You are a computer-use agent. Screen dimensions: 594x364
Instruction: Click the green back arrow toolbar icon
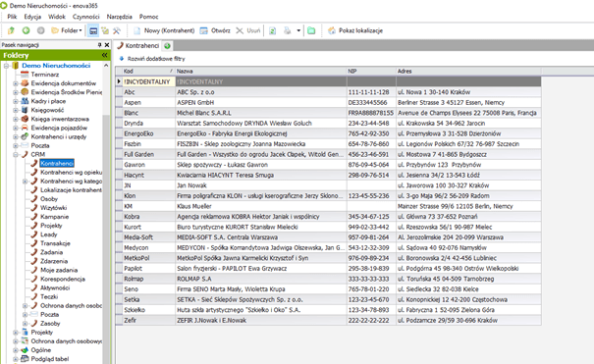[26, 30]
